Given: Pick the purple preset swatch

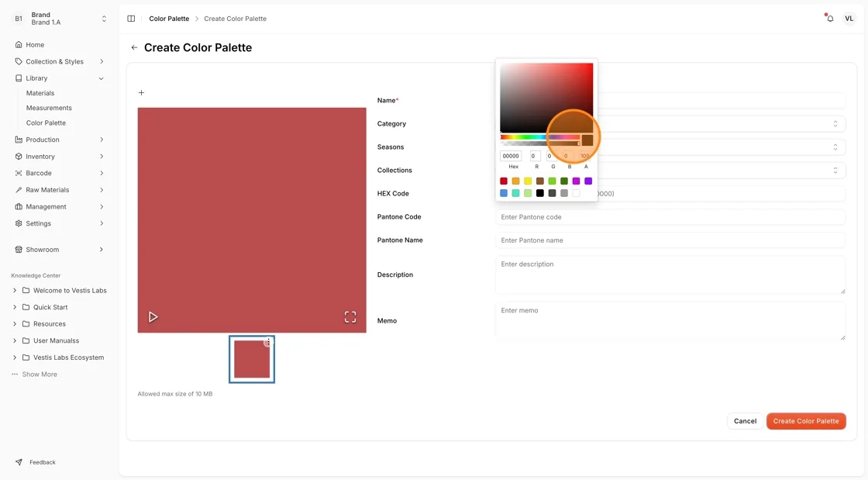Looking at the screenshot, I should [588, 181].
